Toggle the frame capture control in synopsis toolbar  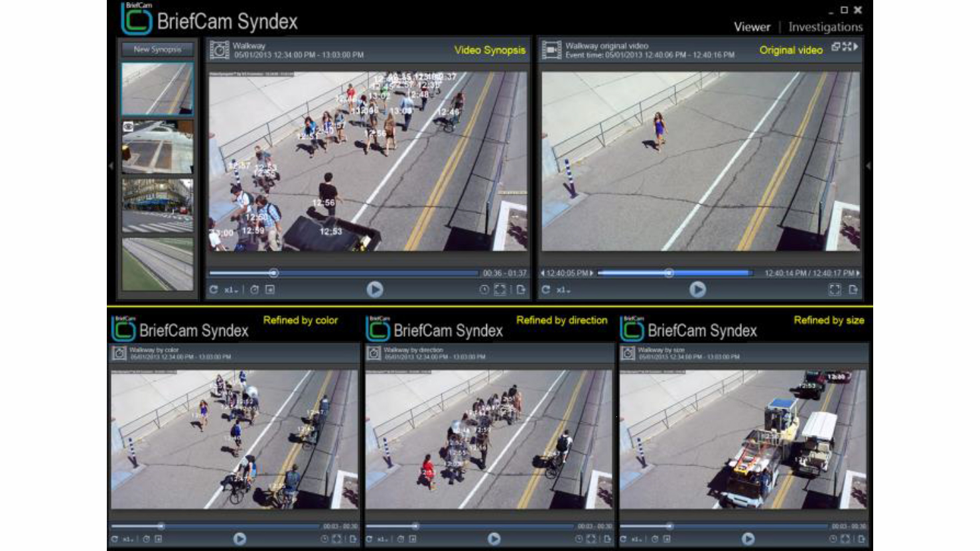pyautogui.click(x=269, y=289)
